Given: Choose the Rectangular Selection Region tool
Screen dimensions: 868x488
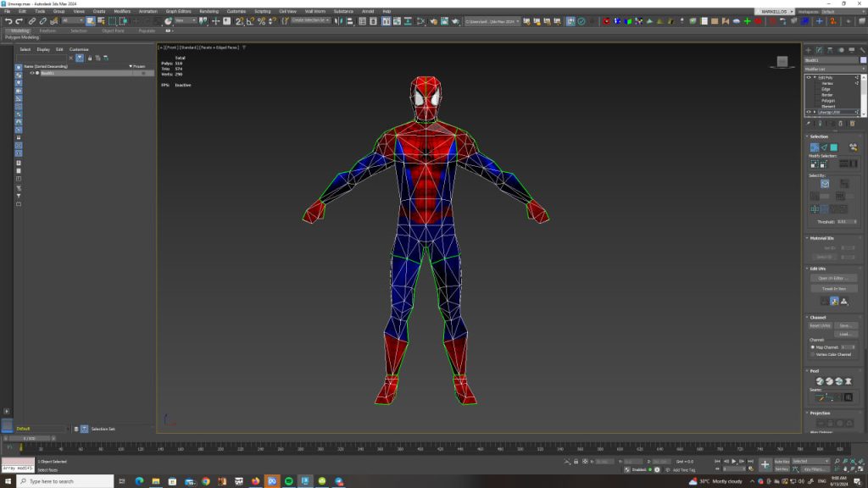Looking at the screenshot, I should [x=113, y=21].
